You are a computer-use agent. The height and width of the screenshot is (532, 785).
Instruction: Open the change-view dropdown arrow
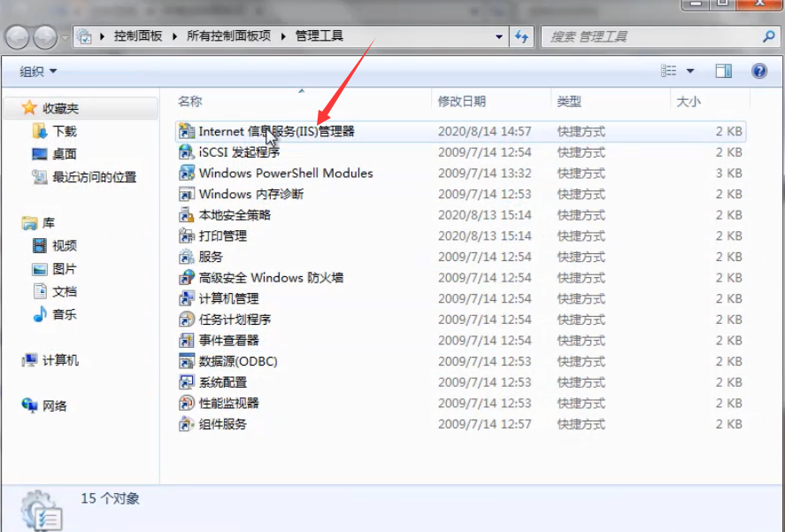coord(692,70)
